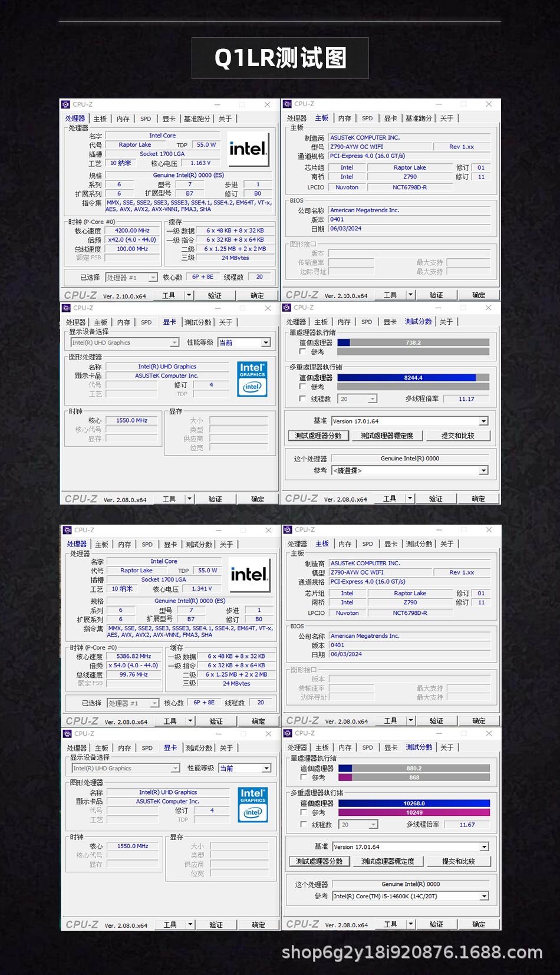Expand 工具 arrow in the 880.2 benchmark window

click(x=411, y=924)
